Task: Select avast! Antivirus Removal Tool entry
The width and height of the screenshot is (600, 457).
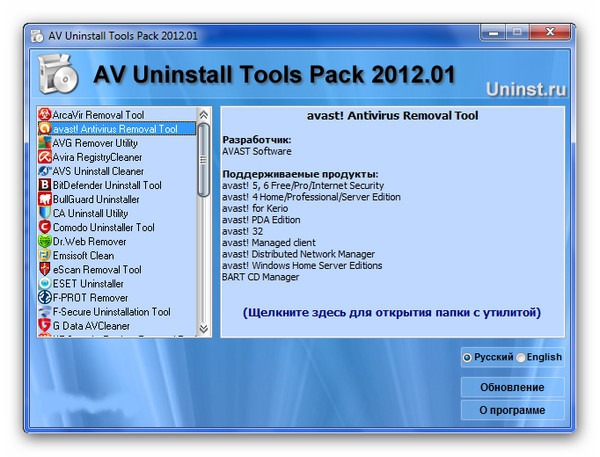Action: coord(117,129)
